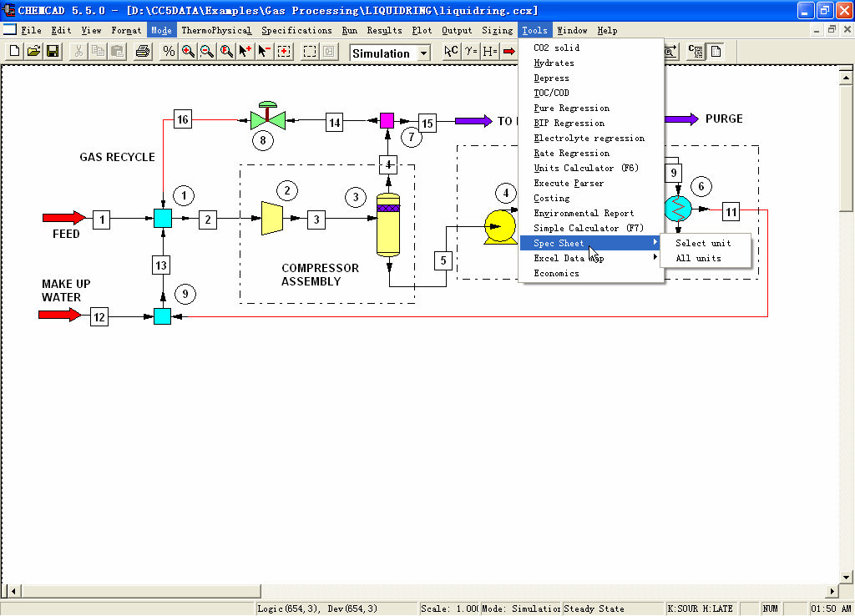Select the compressor unit 2 symbol
This screenshot has width=855, height=616.
pos(272,218)
